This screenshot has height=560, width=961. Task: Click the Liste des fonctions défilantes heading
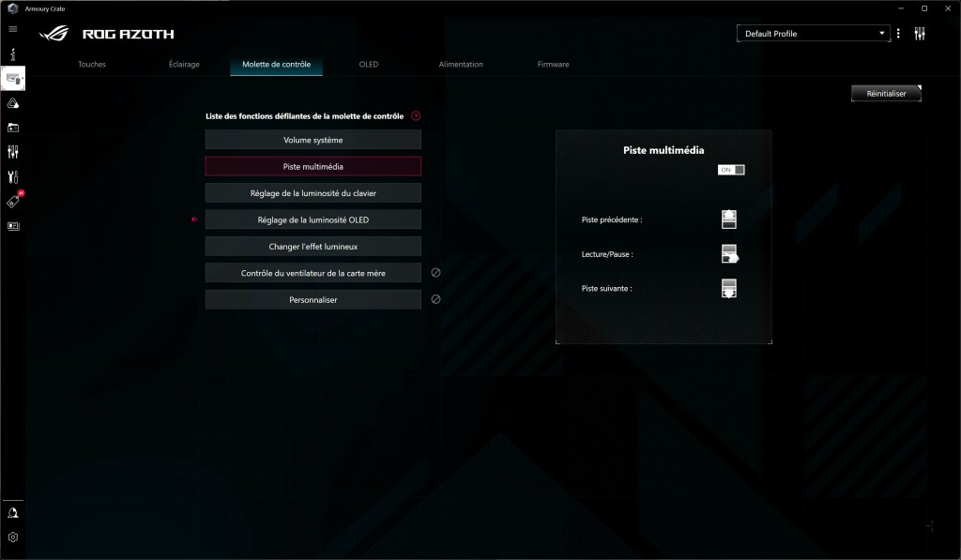tap(305, 115)
